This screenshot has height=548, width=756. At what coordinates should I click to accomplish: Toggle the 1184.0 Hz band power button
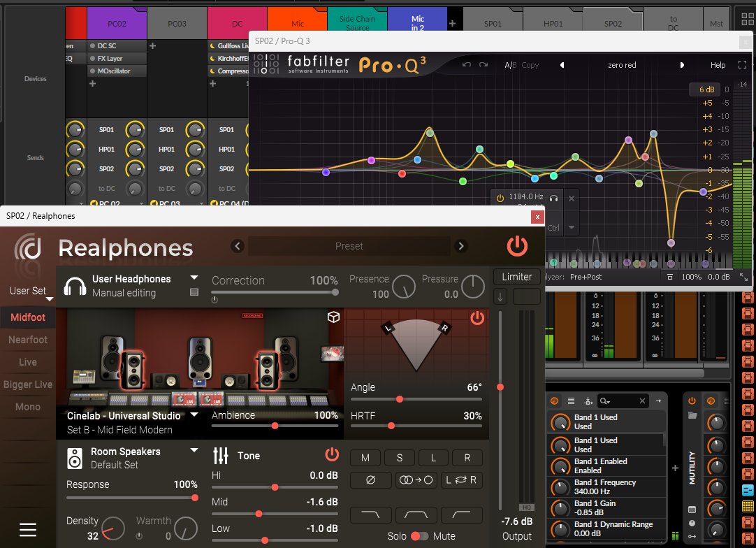(x=500, y=198)
